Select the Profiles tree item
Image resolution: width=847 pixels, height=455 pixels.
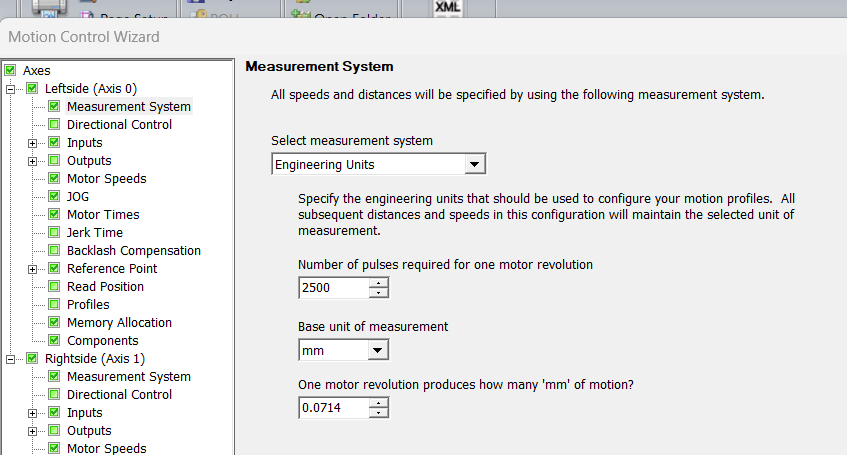(88, 305)
